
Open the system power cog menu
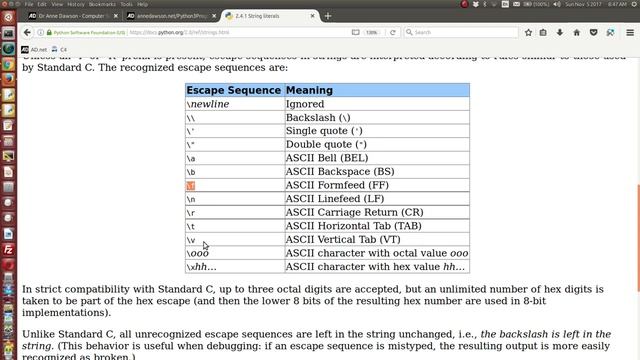634,4
